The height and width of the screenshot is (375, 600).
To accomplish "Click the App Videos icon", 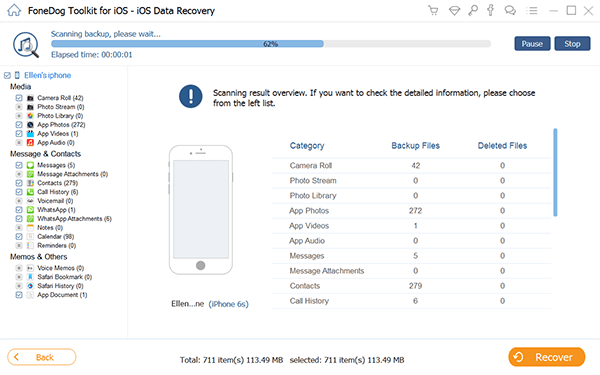I will pos(30,134).
